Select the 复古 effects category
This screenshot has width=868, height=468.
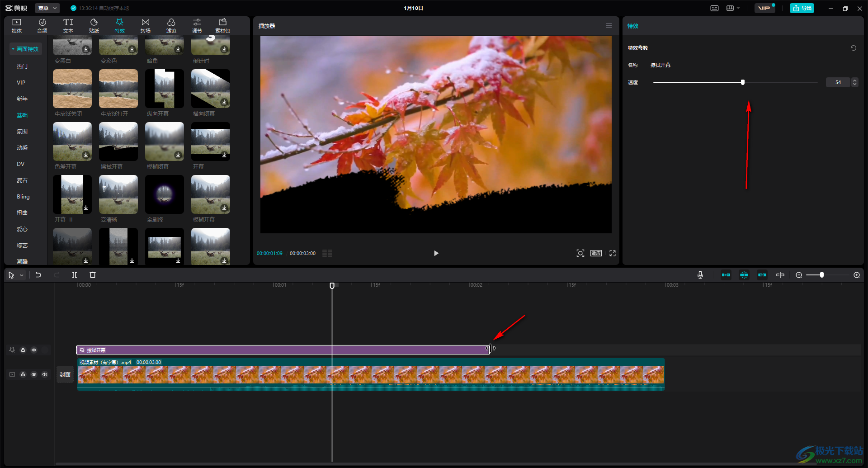point(22,180)
